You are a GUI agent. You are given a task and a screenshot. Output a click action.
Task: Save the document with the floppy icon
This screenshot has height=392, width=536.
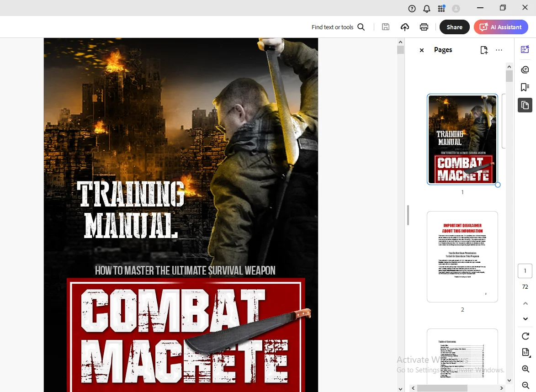386,27
